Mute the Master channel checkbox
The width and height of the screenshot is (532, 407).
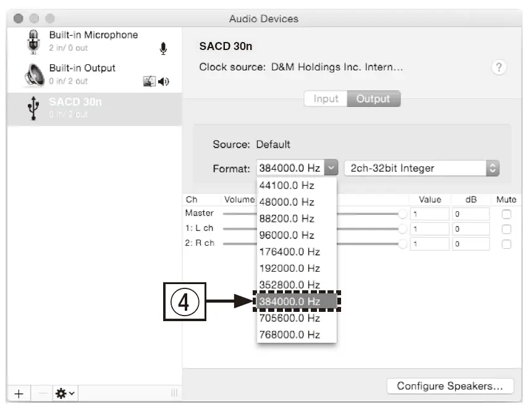coord(506,214)
